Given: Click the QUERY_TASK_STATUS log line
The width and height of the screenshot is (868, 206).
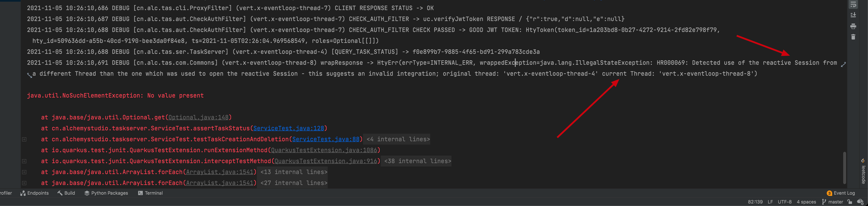Looking at the screenshot, I should click(283, 52).
